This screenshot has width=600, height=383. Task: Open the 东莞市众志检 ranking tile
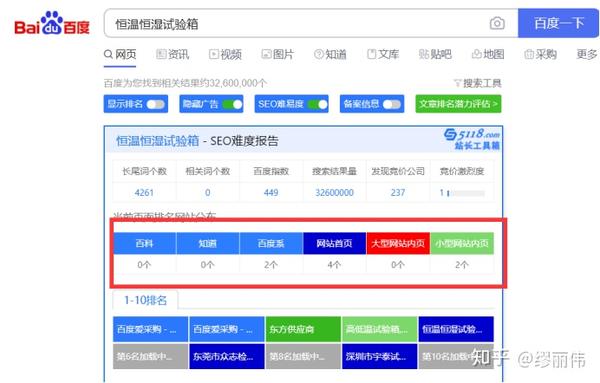tap(227, 356)
